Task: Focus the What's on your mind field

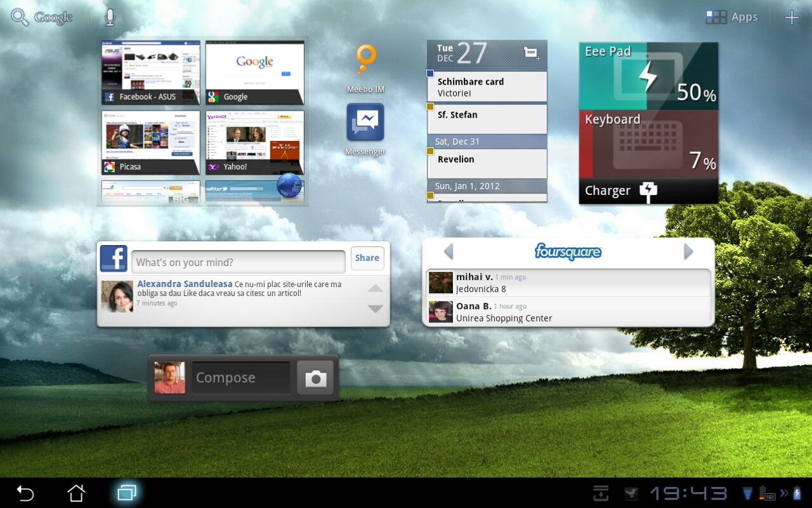Action: pyautogui.click(x=239, y=262)
